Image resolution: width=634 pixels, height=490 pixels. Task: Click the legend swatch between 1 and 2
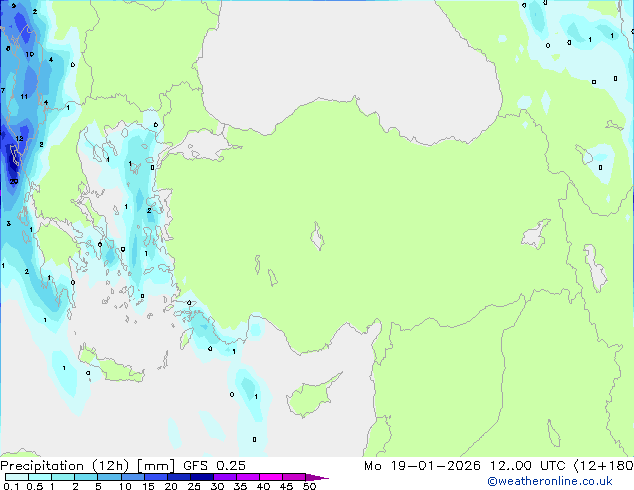click(x=63, y=477)
